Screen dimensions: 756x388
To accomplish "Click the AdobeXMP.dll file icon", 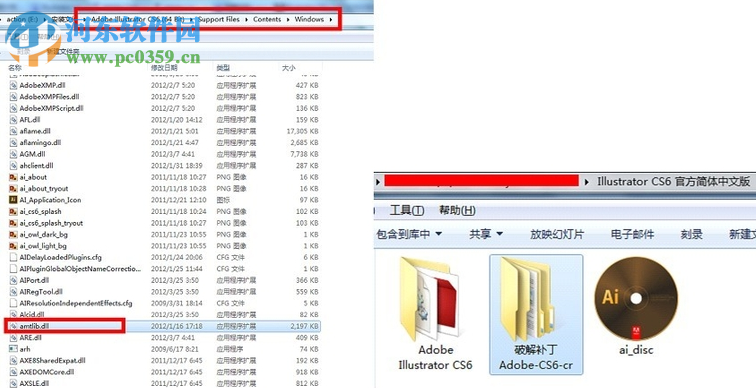I will (13, 85).
